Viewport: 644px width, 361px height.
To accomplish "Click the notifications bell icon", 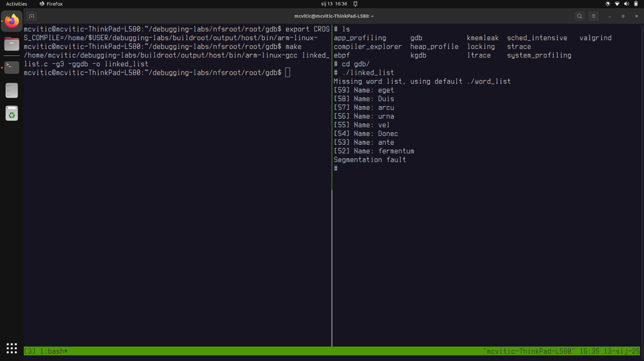I will point(355,4).
